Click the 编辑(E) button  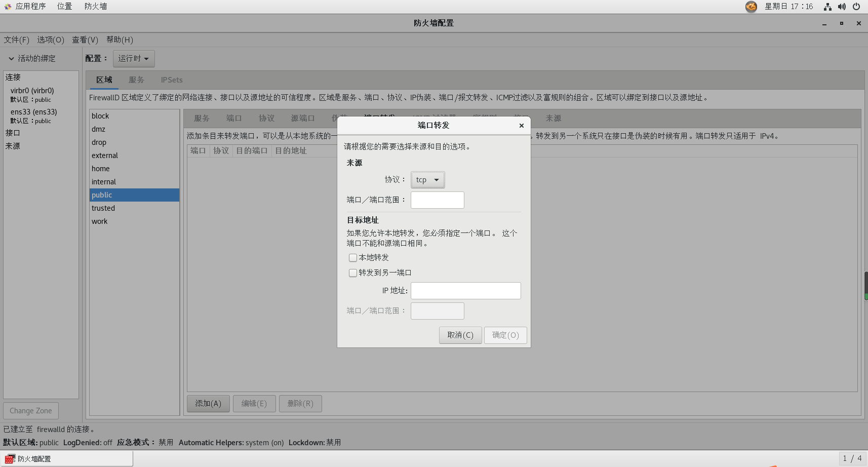pos(254,404)
